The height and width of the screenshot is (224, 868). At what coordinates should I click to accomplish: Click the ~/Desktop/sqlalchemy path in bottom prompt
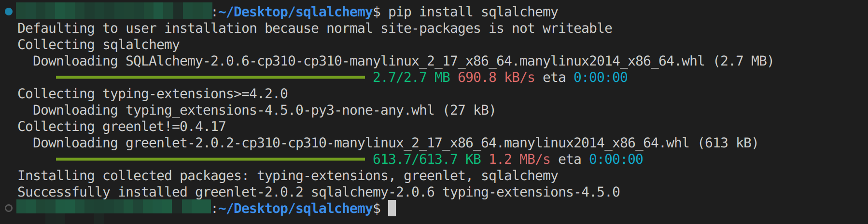[x=295, y=208]
